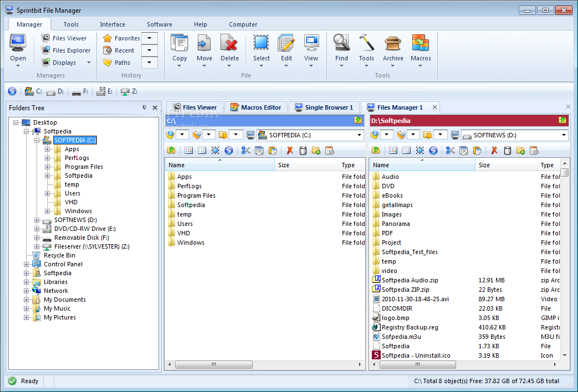Image resolution: width=578 pixels, height=392 pixels.
Task: Create new folder in C:\ pane toolbar
Action: [316, 150]
